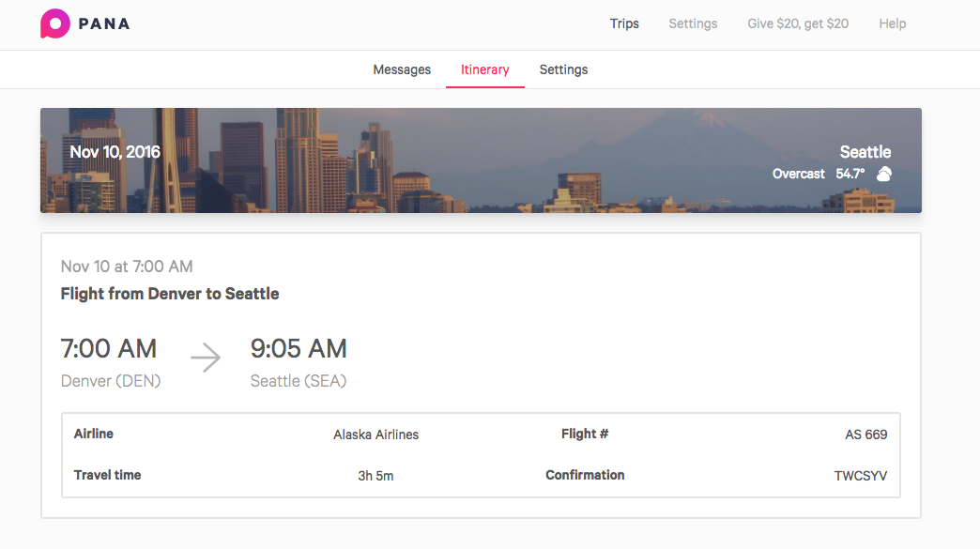This screenshot has width=980, height=549.
Task: Click the PANA brand wordmark
Action: 104,23
